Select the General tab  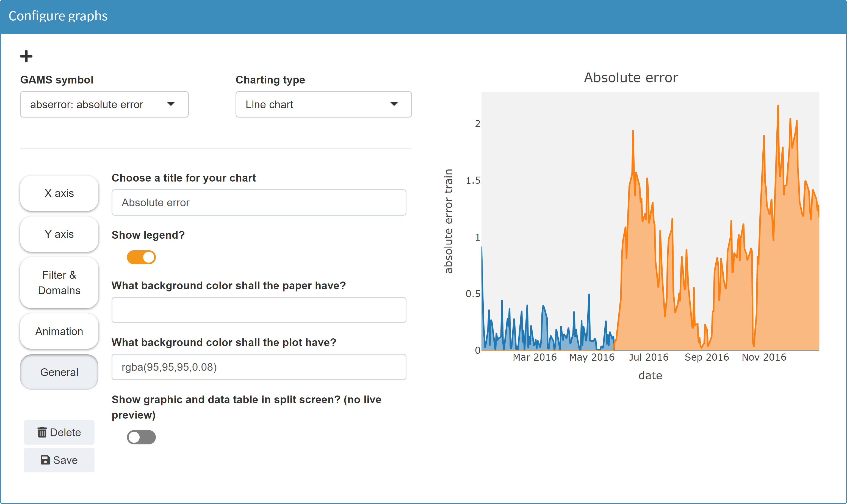tap(59, 372)
